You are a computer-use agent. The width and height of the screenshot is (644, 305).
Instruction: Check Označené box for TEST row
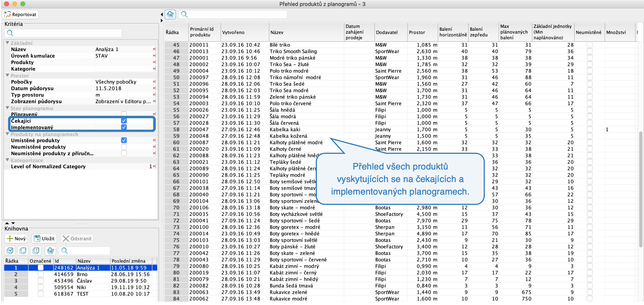[40, 294]
